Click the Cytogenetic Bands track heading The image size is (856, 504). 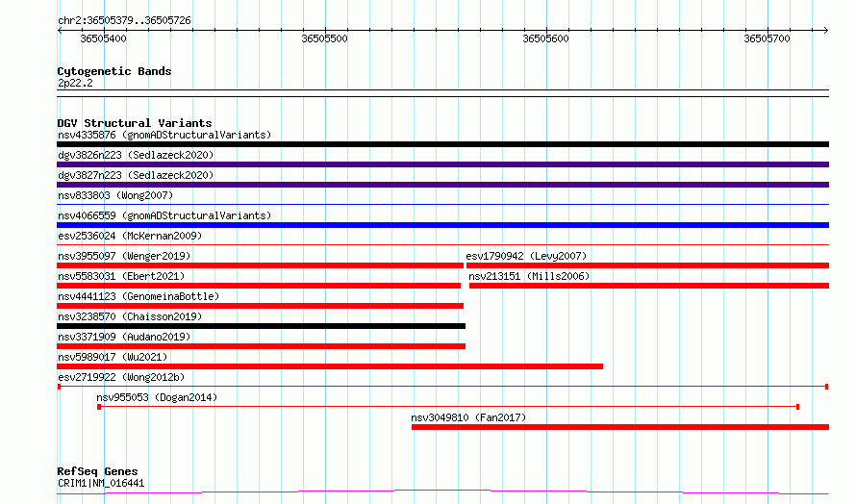pyautogui.click(x=114, y=71)
